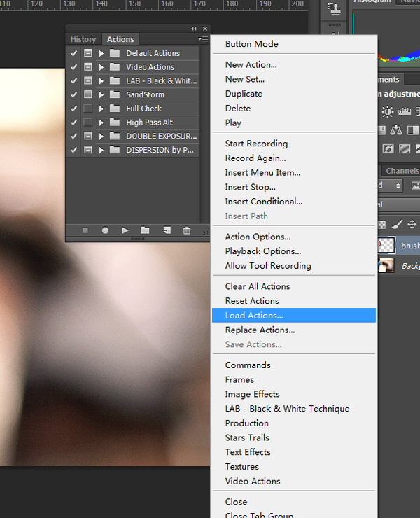Expand the Video Actions set

pyautogui.click(x=101, y=67)
